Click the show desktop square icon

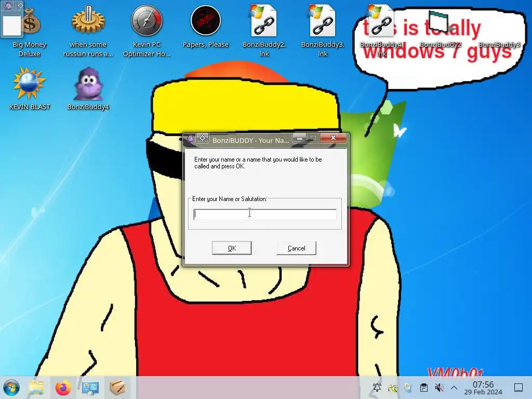point(518,388)
